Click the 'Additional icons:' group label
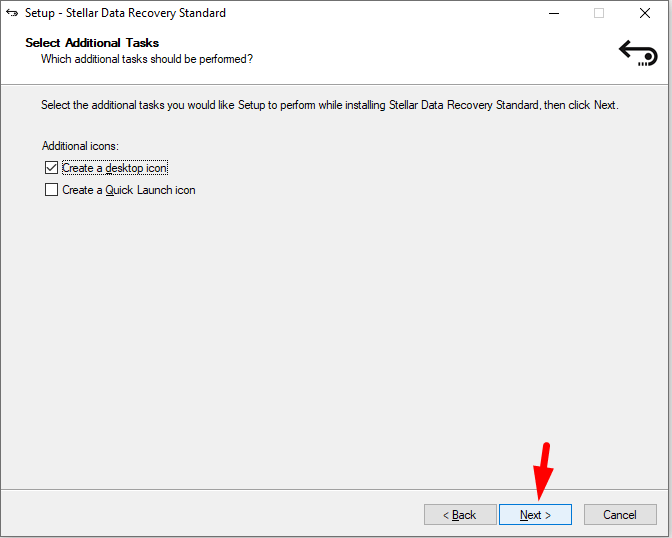 click(x=80, y=146)
